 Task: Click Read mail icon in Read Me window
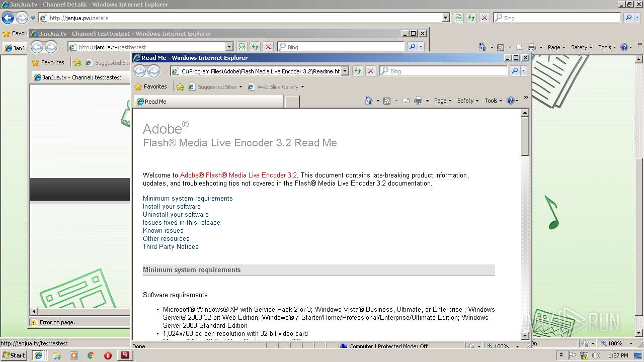(406, 101)
